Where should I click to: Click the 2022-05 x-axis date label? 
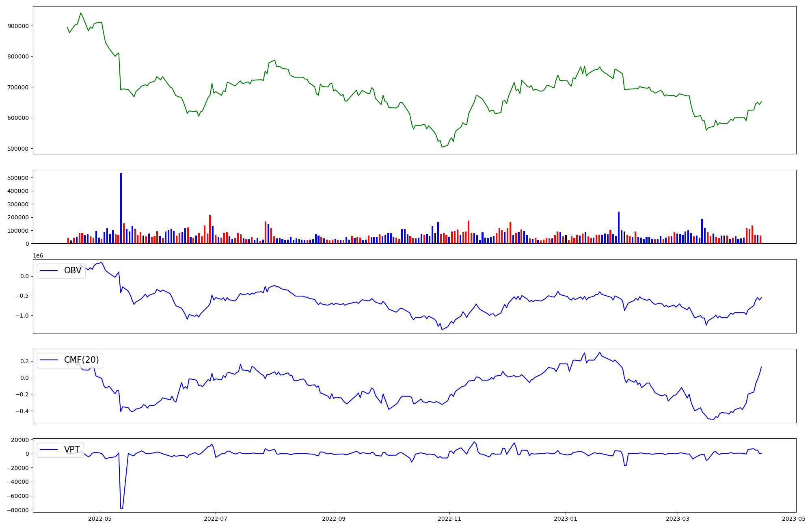click(100, 518)
